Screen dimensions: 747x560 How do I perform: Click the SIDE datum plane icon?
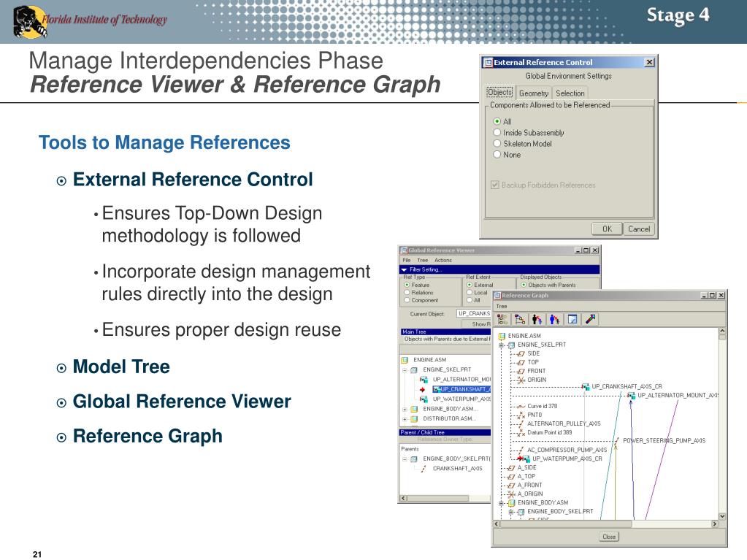(521, 354)
